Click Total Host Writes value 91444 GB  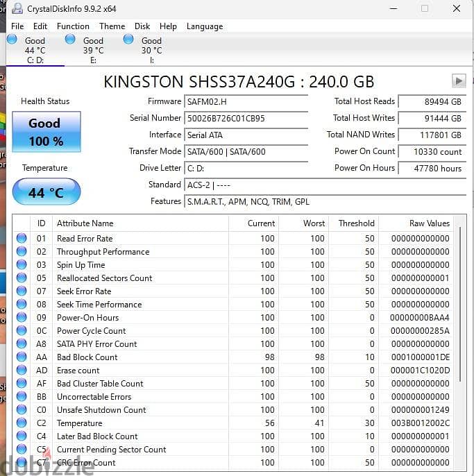(x=432, y=118)
